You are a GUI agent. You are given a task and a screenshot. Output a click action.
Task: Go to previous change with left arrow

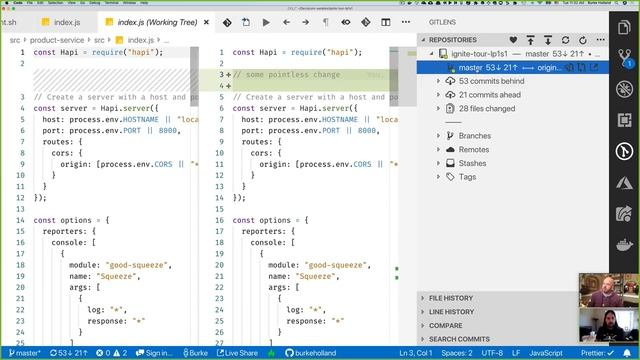coord(287,22)
